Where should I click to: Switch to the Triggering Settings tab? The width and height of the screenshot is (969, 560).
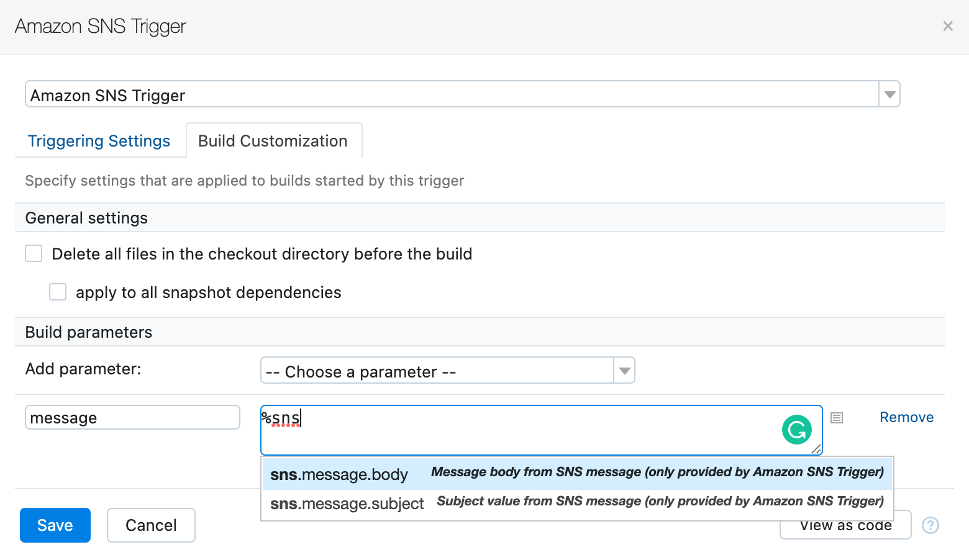pyautogui.click(x=99, y=141)
